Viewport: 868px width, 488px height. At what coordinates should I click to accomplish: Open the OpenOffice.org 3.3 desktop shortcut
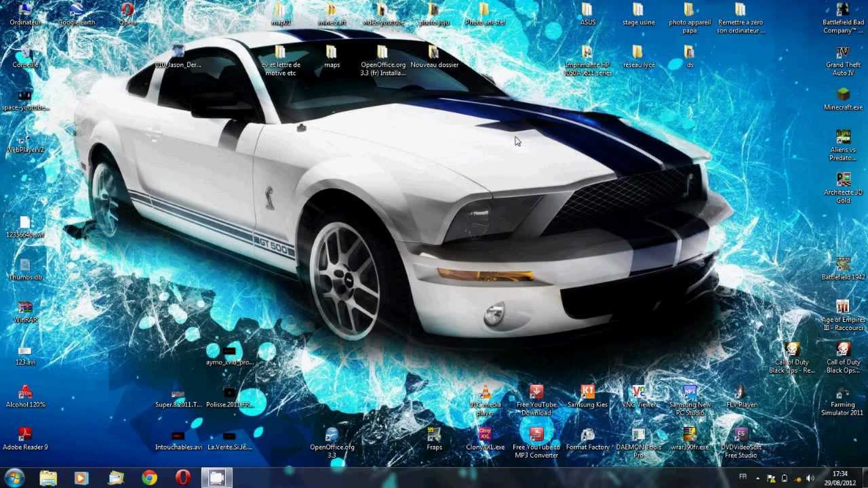pos(332,443)
